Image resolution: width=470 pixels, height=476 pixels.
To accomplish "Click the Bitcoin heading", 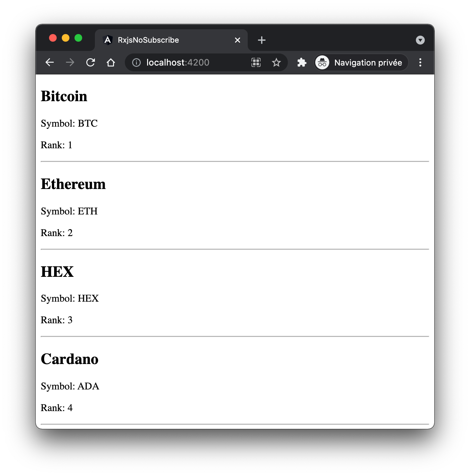I will (x=64, y=96).
